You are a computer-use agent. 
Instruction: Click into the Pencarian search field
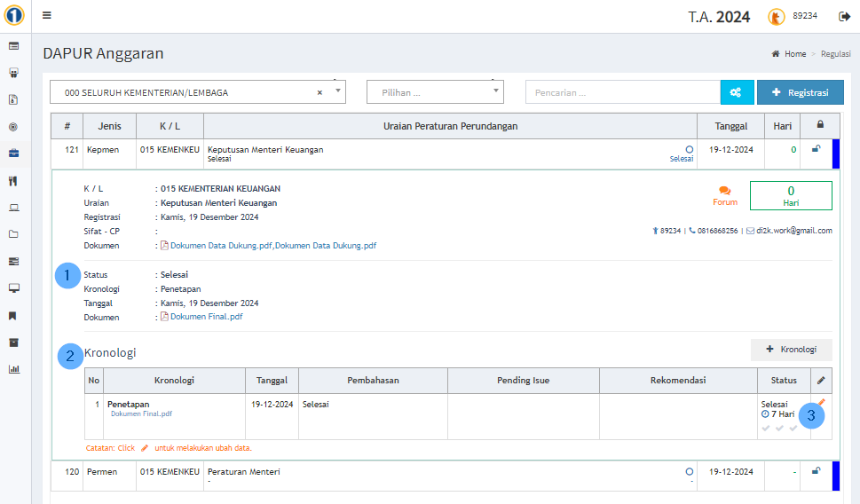coord(622,92)
